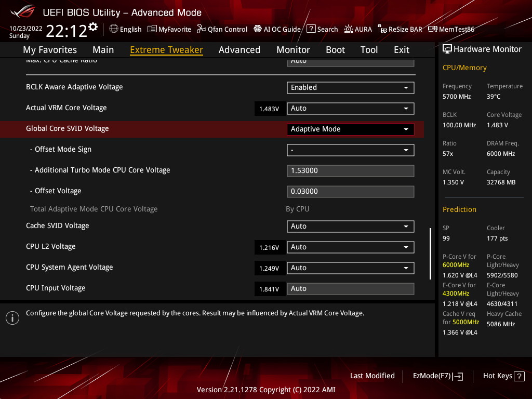
Task: Expand CPU L2 Voltage dropdown
Action: [x=351, y=247]
